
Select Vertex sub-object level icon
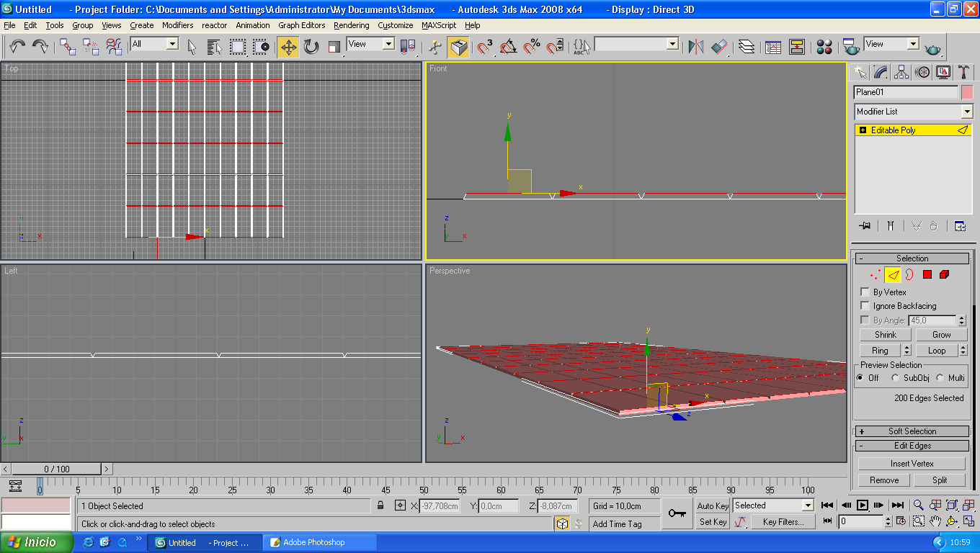(x=876, y=274)
